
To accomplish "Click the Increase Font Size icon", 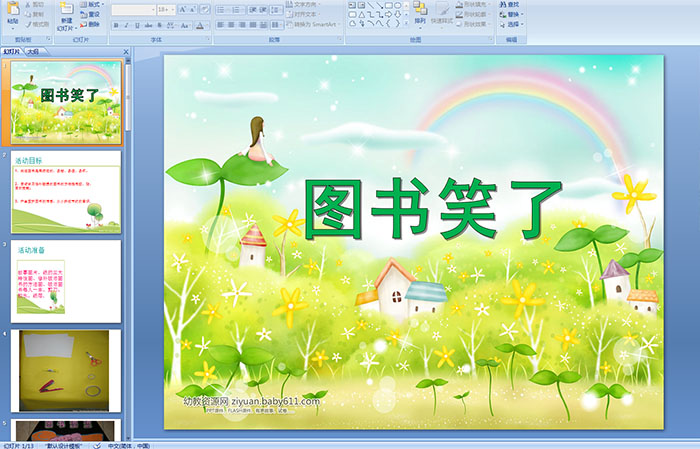I will (182, 9).
